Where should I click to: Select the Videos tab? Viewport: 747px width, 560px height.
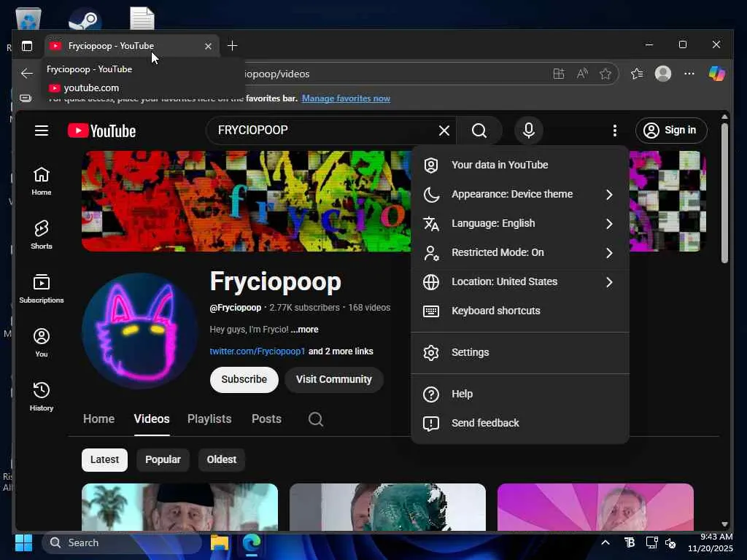pos(152,419)
